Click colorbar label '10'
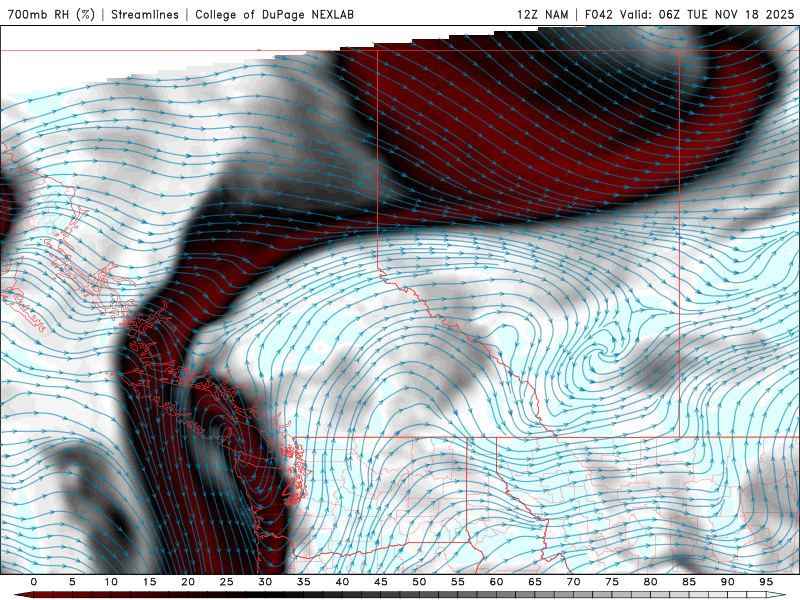This screenshot has height=600, width=800. pyautogui.click(x=111, y=582)
